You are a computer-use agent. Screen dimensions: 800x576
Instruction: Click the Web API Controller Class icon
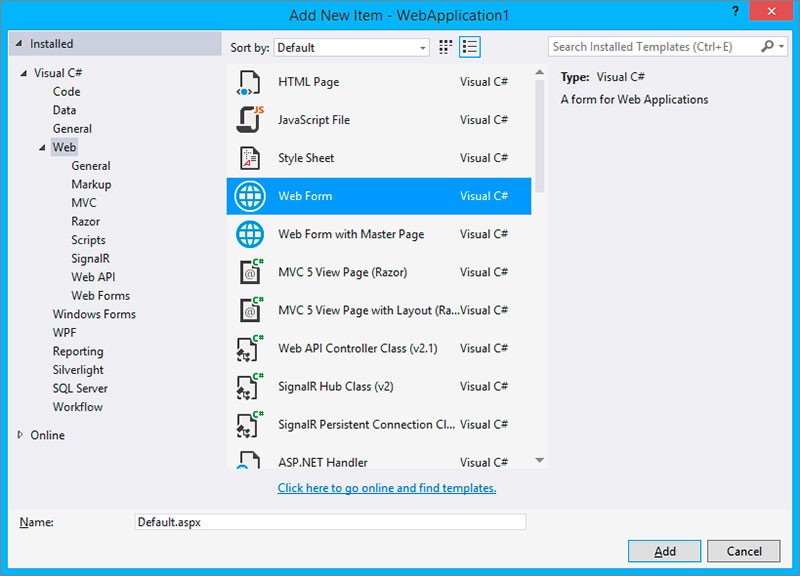click(250, 348)
